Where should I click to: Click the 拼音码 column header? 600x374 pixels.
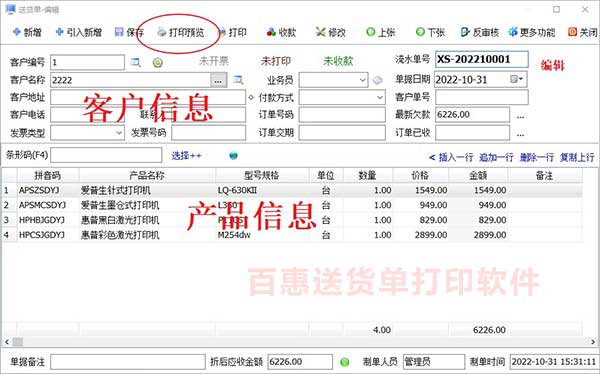click(48, 175)
